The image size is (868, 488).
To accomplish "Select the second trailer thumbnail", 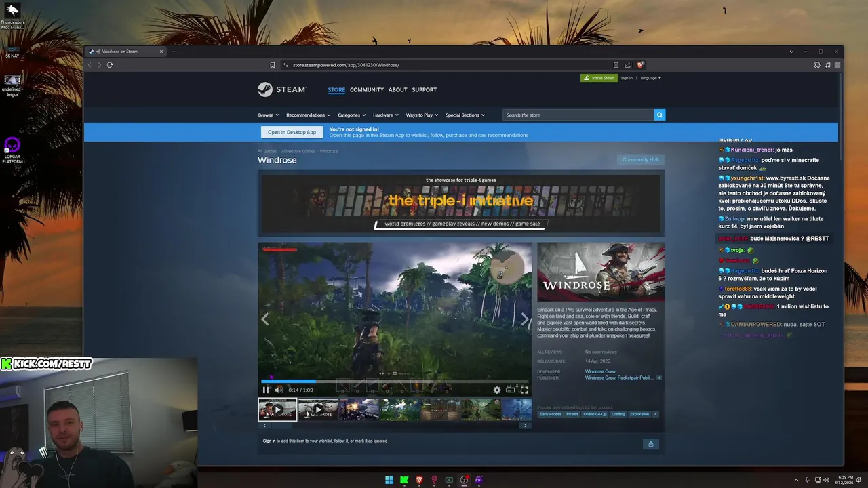I will 318,409.
